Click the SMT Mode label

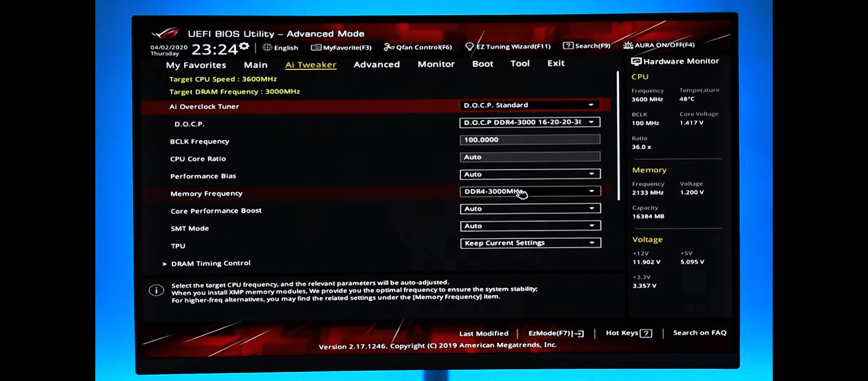[x=189, y=229]
